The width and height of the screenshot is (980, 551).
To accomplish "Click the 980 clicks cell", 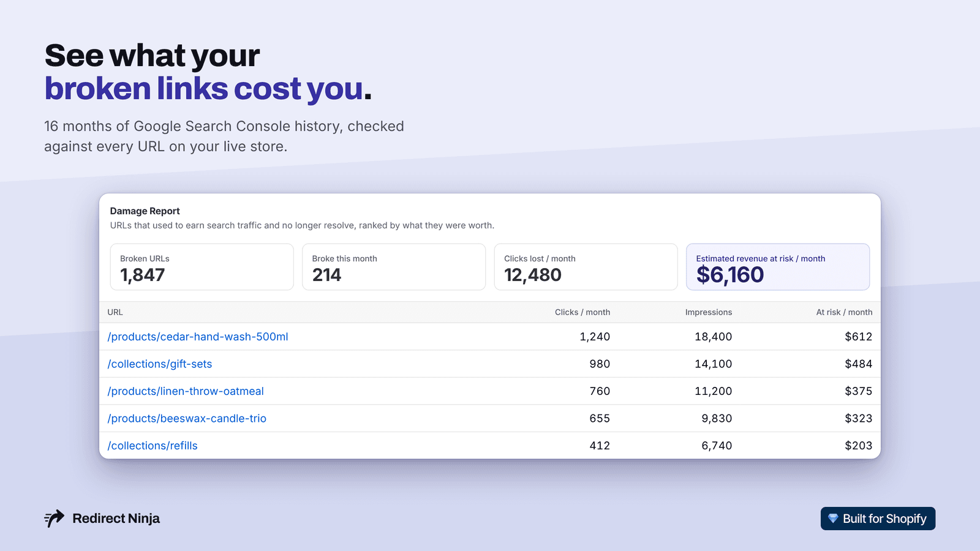I will click(600, 364).
